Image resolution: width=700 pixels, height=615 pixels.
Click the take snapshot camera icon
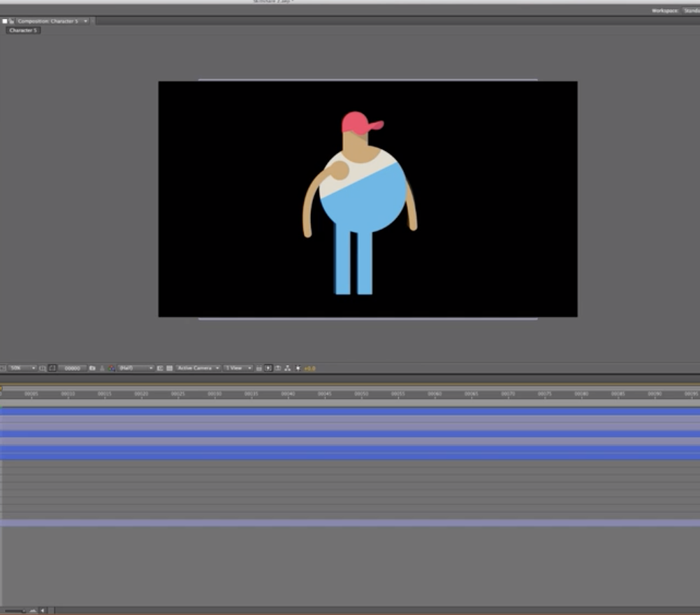pyautogui.click(x=92, y=368)
